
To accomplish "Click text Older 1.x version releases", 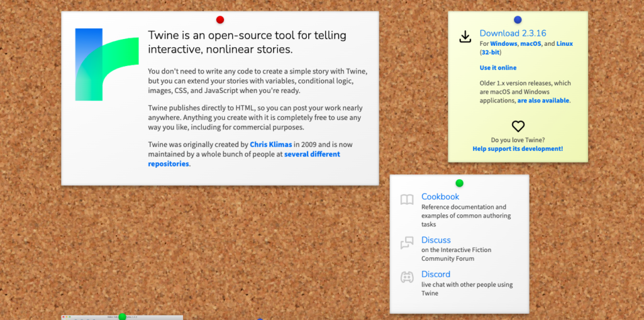I will coord(525,92).
